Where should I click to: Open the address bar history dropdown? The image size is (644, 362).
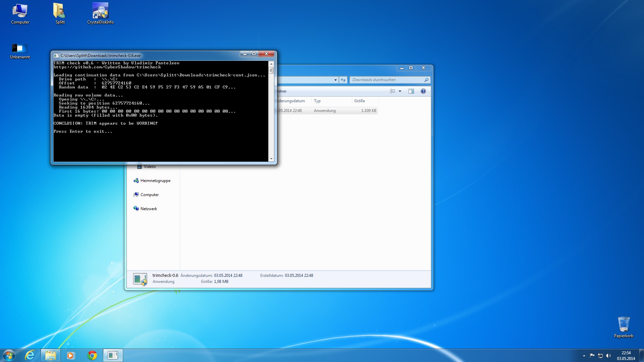335,80
